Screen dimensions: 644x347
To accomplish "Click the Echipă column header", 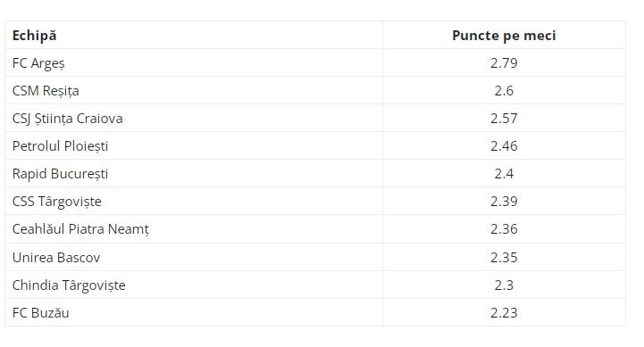I will tap(35, 36).
